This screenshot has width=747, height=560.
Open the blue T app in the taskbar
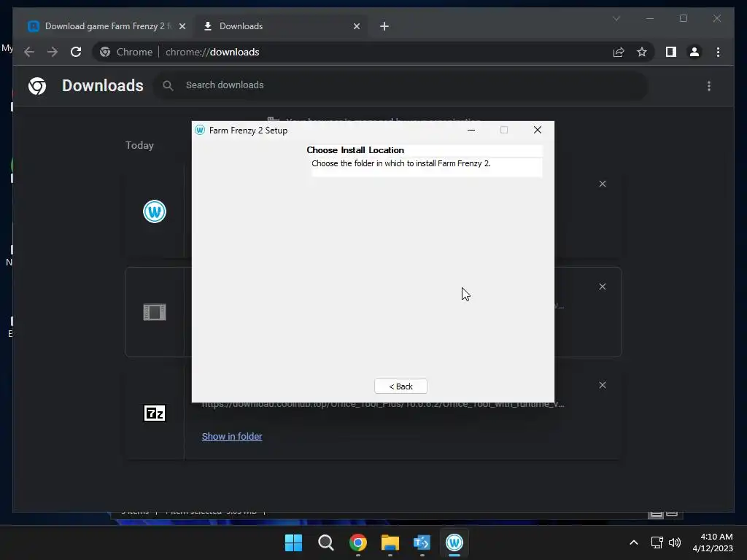pos(422,542)
